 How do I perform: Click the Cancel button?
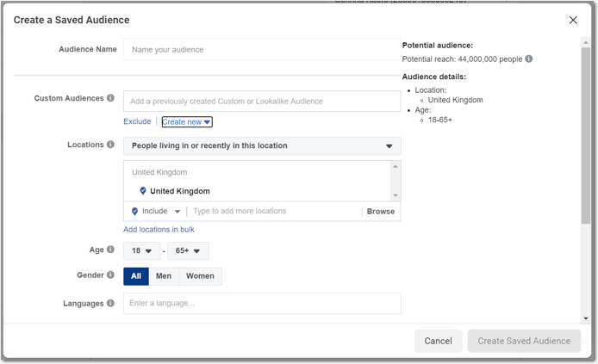438,341
